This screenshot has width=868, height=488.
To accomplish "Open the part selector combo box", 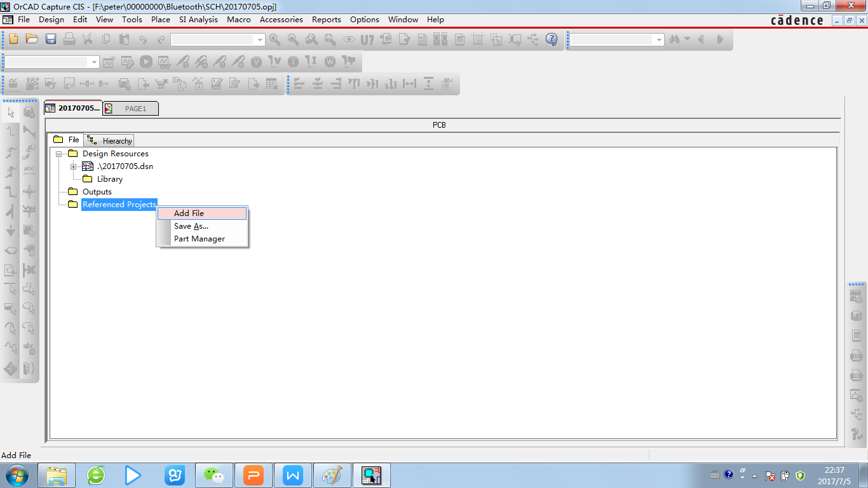I will [x=218, y=39].
